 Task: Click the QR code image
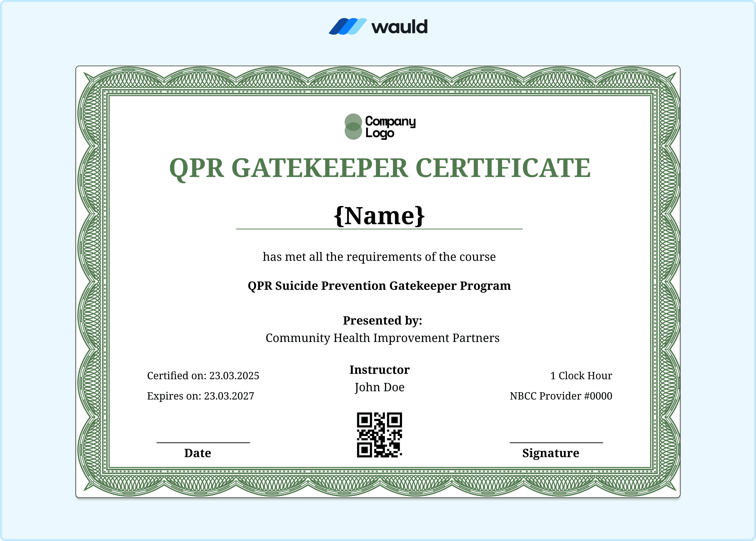pos(379,435)
